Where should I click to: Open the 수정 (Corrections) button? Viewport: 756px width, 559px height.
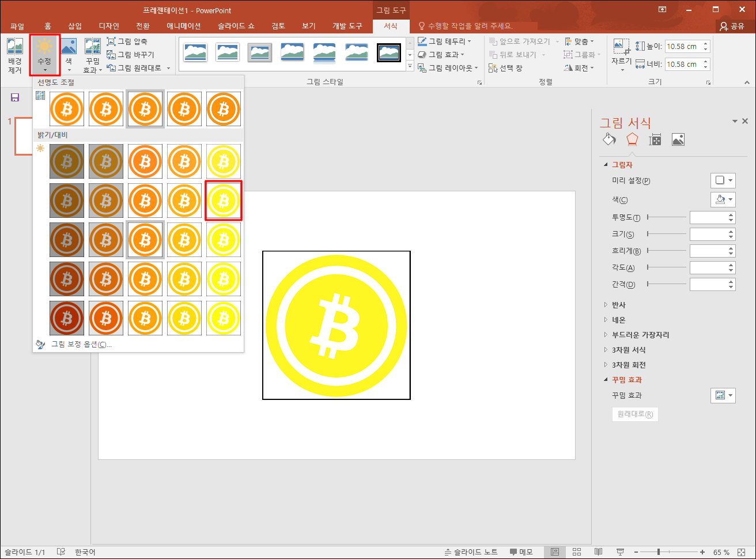45,55
